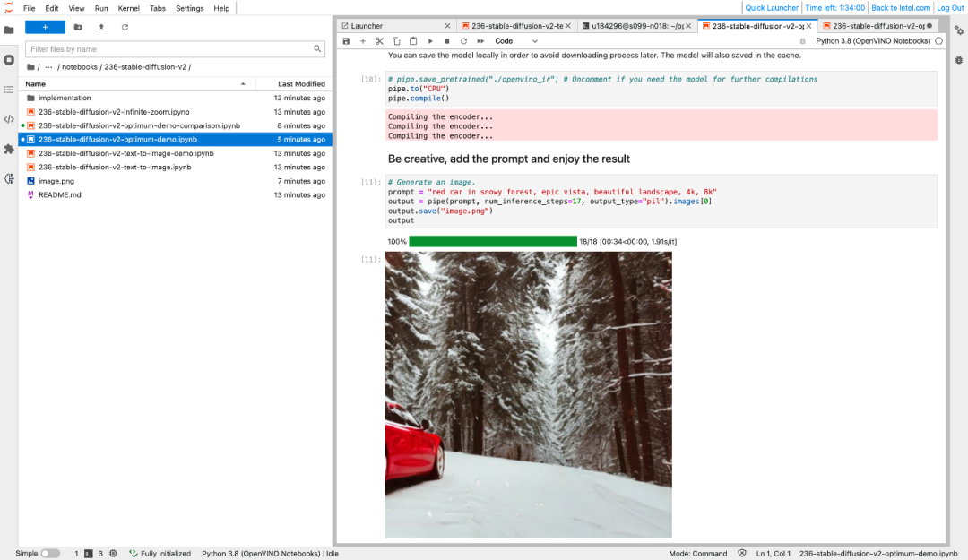
Task: Select the implementation folder
Action: tap(176, 99)
